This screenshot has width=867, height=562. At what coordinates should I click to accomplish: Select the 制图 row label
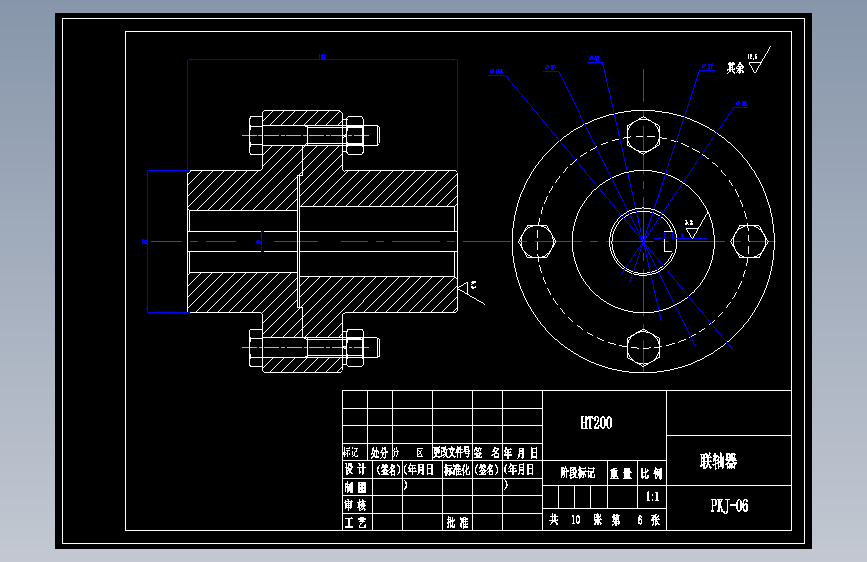tap(356, 487)
